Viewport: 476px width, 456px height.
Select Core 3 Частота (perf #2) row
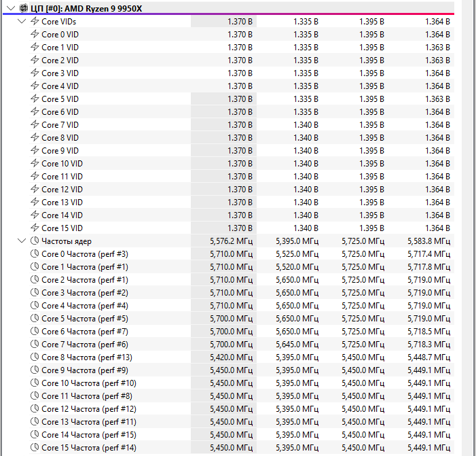242,292
